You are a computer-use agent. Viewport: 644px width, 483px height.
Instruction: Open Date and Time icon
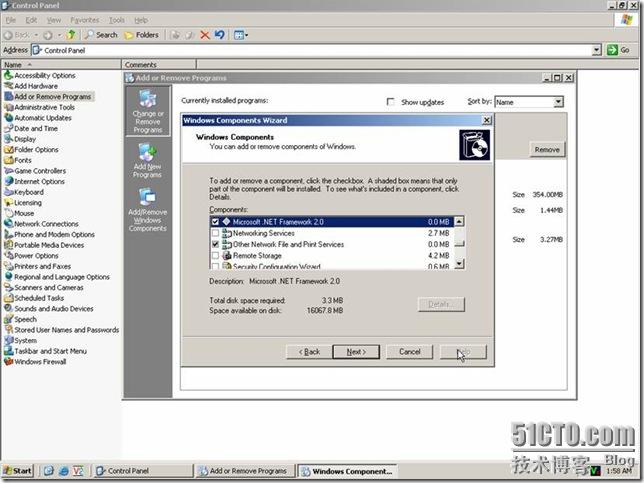(x=9, y=129)
